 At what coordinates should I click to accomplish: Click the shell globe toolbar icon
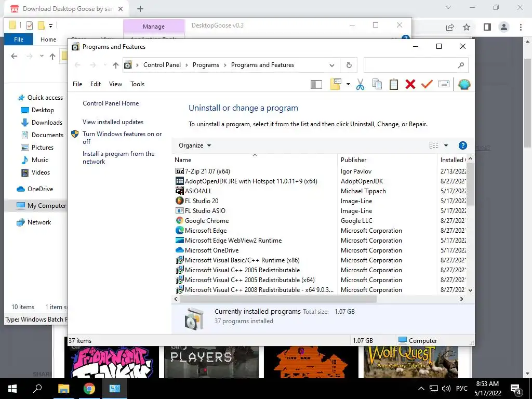point(464,84)
